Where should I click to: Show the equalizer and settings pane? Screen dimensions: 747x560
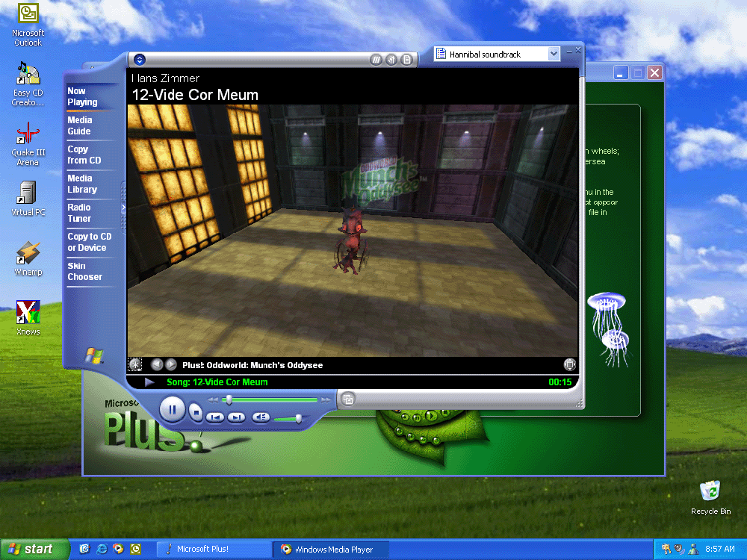[x=391, y=60]
